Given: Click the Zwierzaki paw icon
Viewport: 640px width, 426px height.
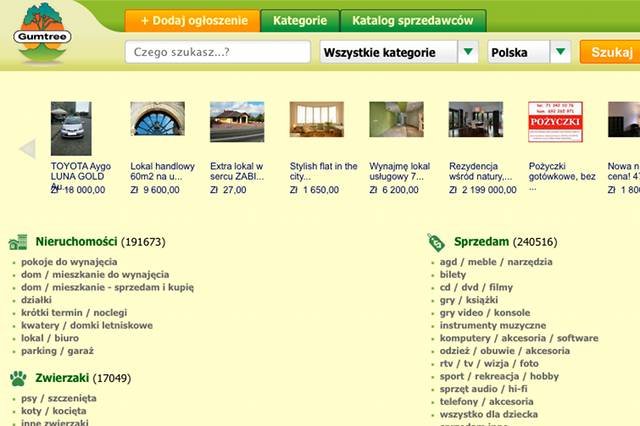Looking at the screenshot, I should pyautogui.click(x=18, y=378).
